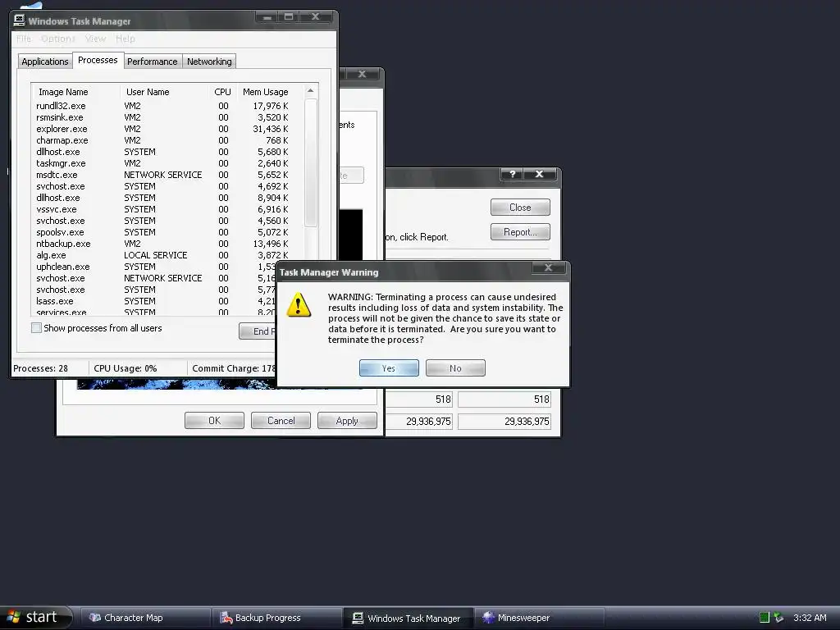Confirm termination with the Yes button
This screenshot has height=630, width=840.
tap(389, 368)
